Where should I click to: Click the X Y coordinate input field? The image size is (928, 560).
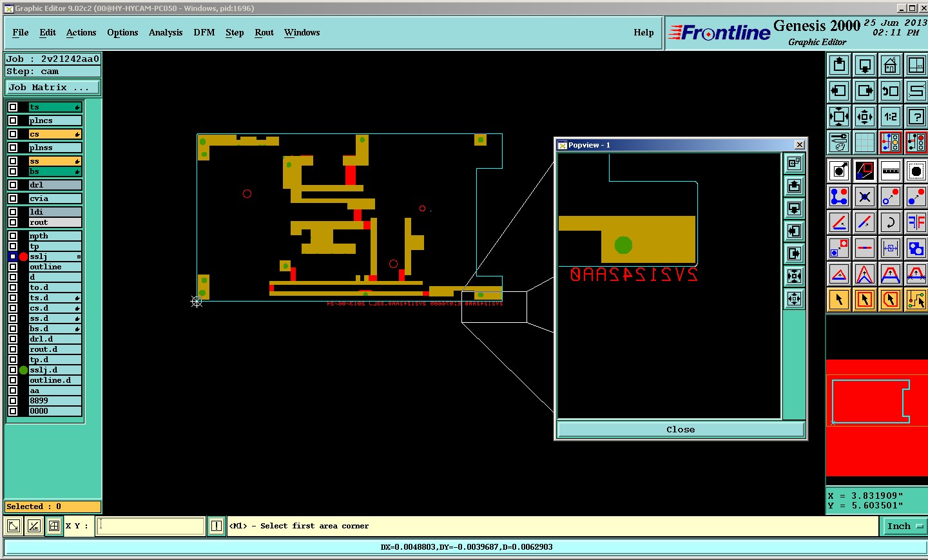tap(151, 526)
